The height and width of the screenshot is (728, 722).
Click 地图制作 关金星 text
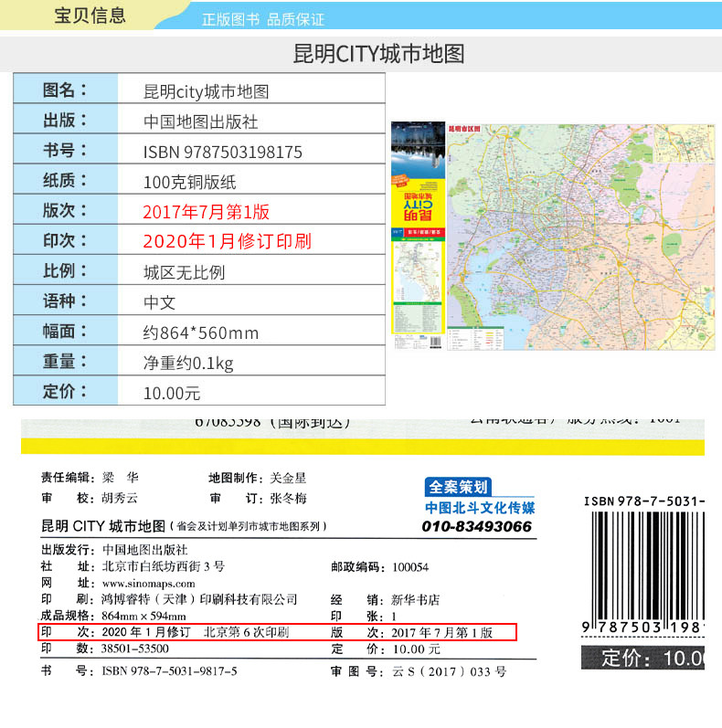tap(258, 478)
